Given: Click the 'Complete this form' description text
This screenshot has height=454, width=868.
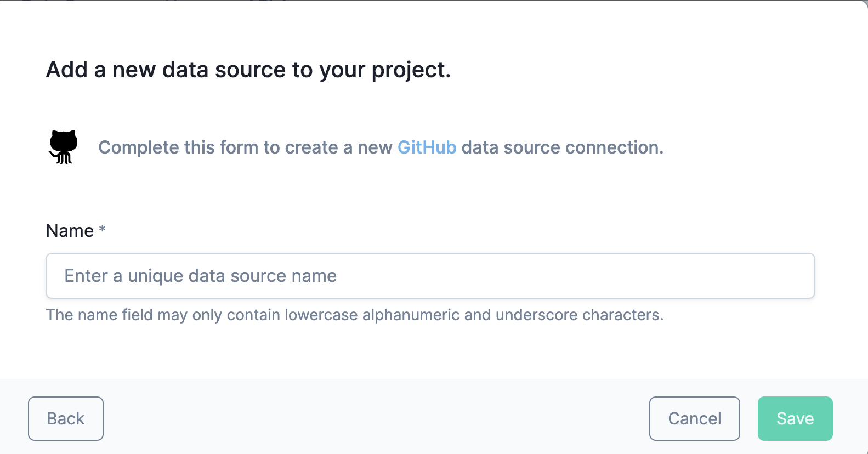Looking at the screenshot, I should click(381, 147).
